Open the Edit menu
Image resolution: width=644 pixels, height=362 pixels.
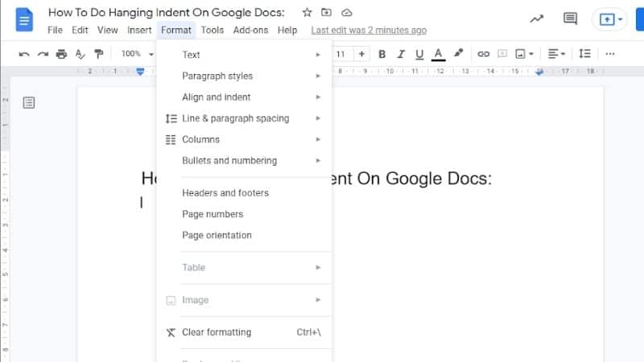tap(80, 30)
